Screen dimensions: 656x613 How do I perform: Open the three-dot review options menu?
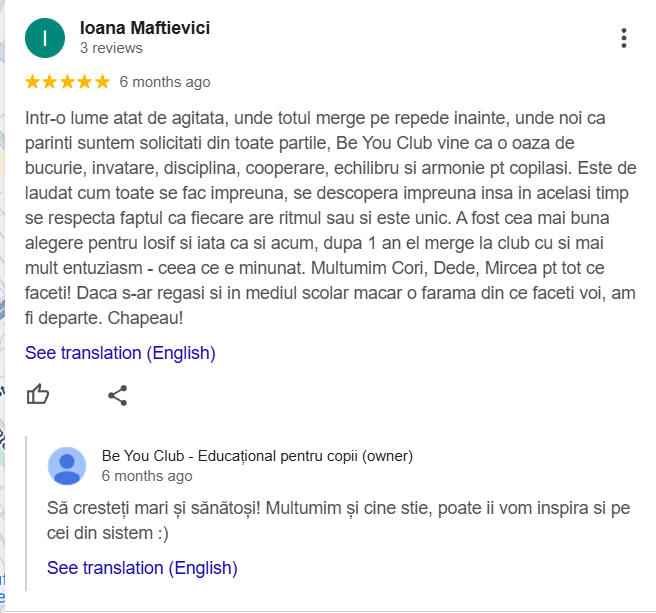(624, 38)
